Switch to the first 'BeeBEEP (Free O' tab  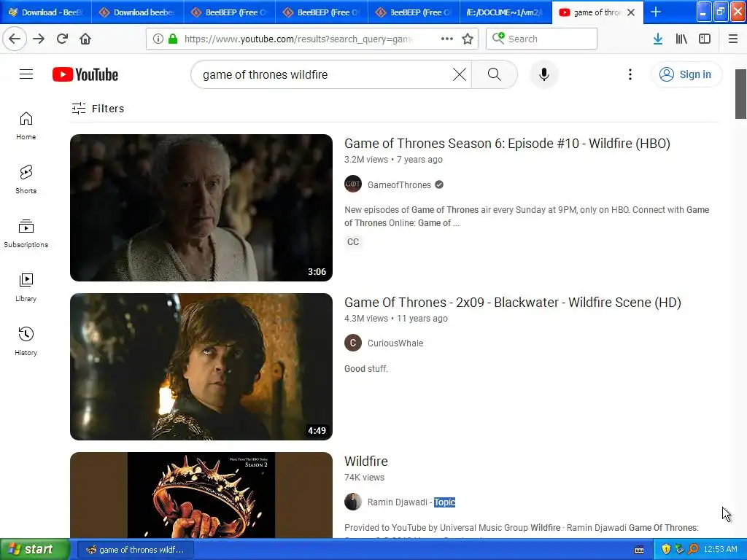coord(230,12)
